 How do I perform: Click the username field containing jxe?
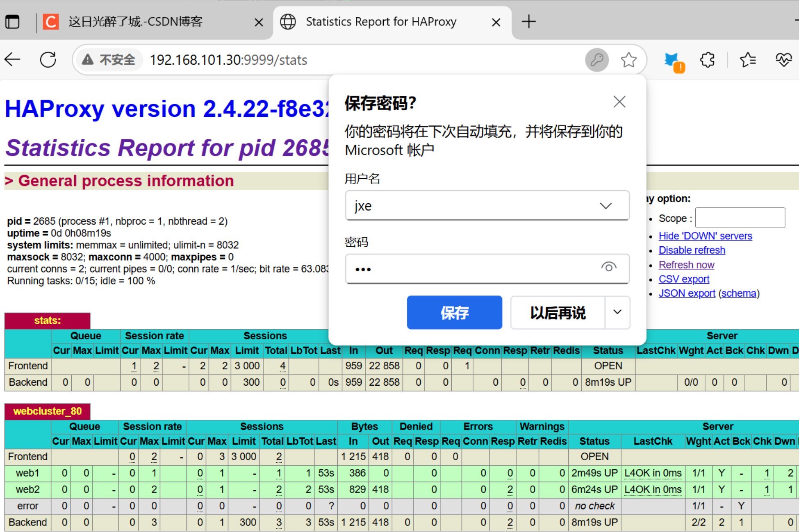click(487, 205)
